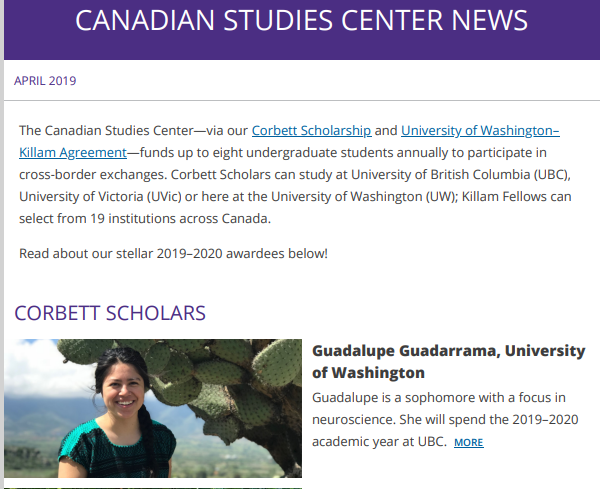Click the word 'neuroscience' in the bio
600x489 pixels.
coord(354,420)
